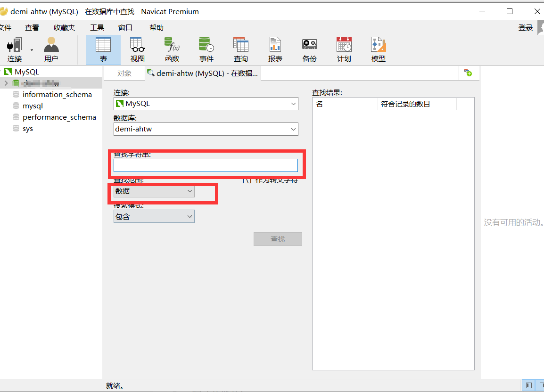Select the 表 tables tool
Image resolution: width=544 pixels, height=392 pixels.
tap(103, 49)
